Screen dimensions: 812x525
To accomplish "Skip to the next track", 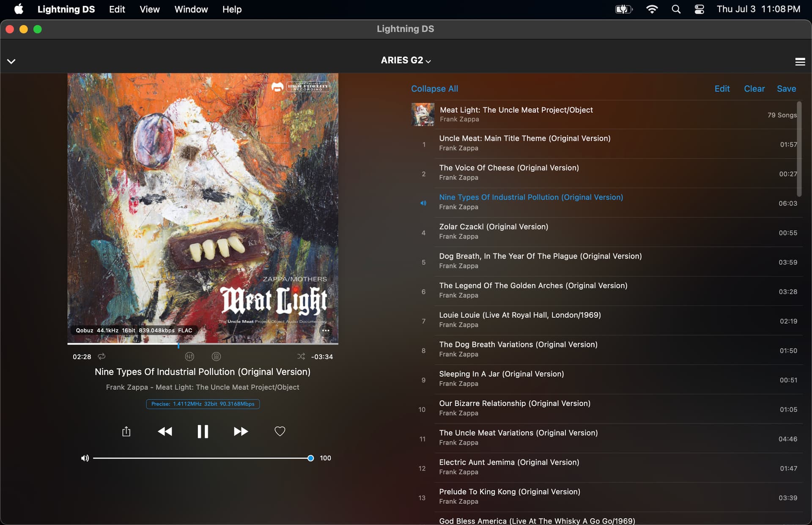I will pos(241,432).
